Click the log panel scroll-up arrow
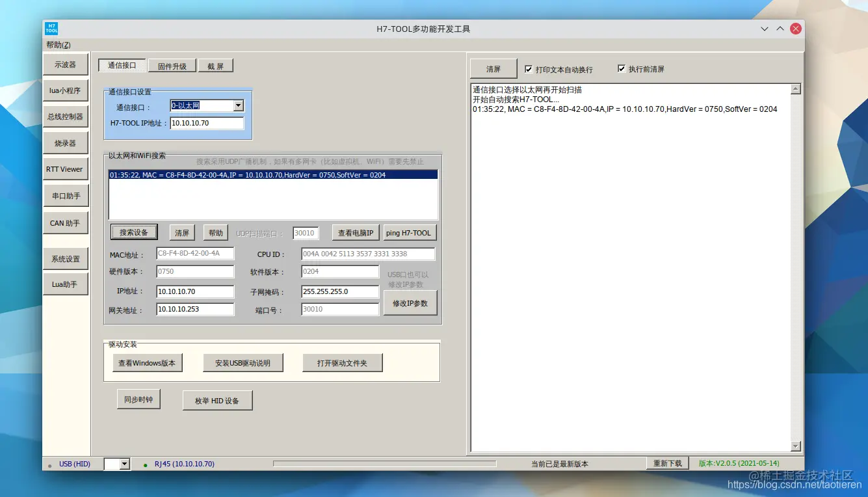The height and width of the screenshot is (497, 868). click(796, 89)
